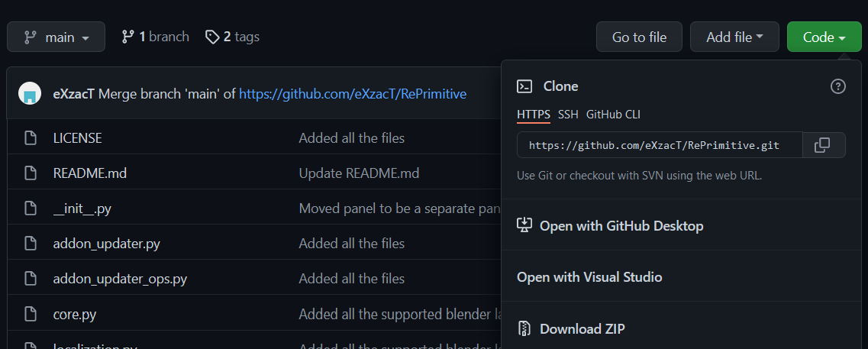This screenshot has height=349, width=868.
Task: Click the GitHub Desktop download icon
Action: click(x=524, y=225)
